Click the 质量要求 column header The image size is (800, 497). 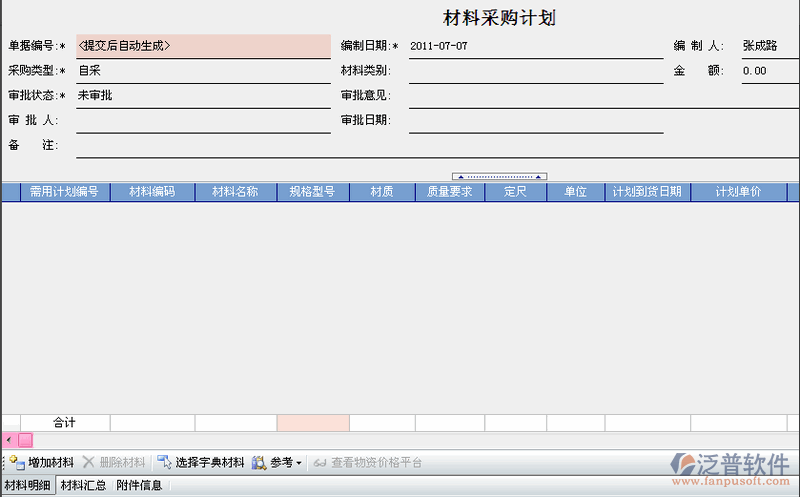pos(450,192)
